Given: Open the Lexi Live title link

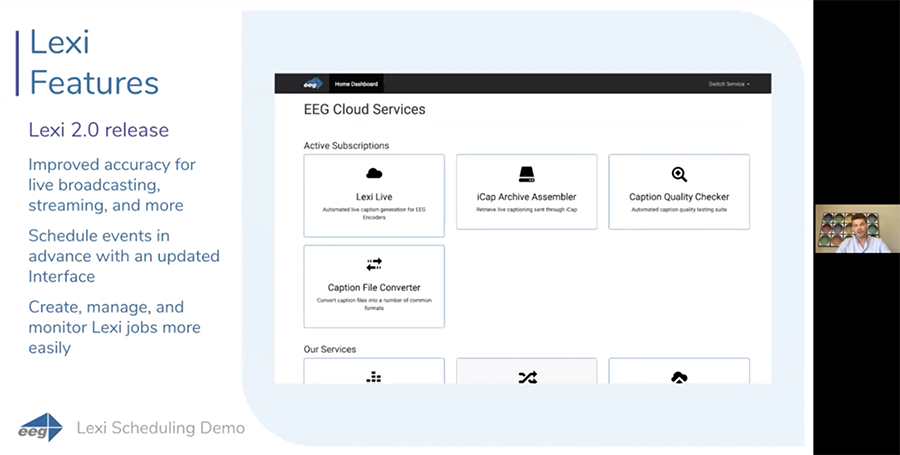Looking at the screenshot, I should 374,197.
